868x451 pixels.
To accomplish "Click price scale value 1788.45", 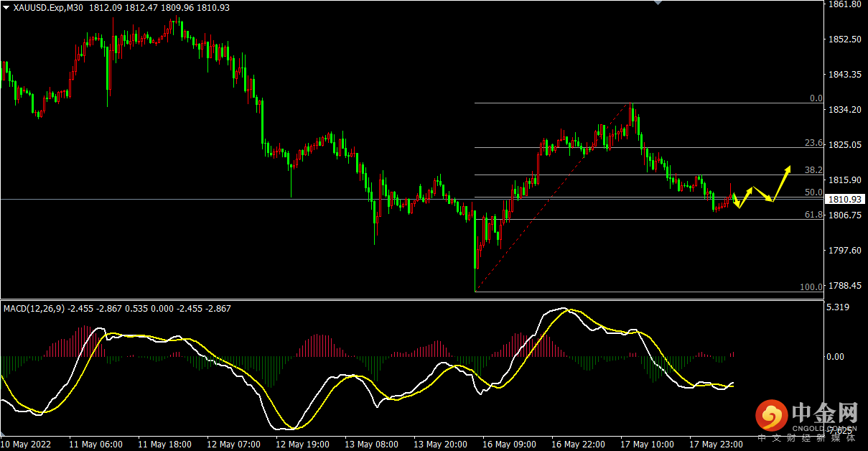I will pyautogui.click(x=844, y=285).
